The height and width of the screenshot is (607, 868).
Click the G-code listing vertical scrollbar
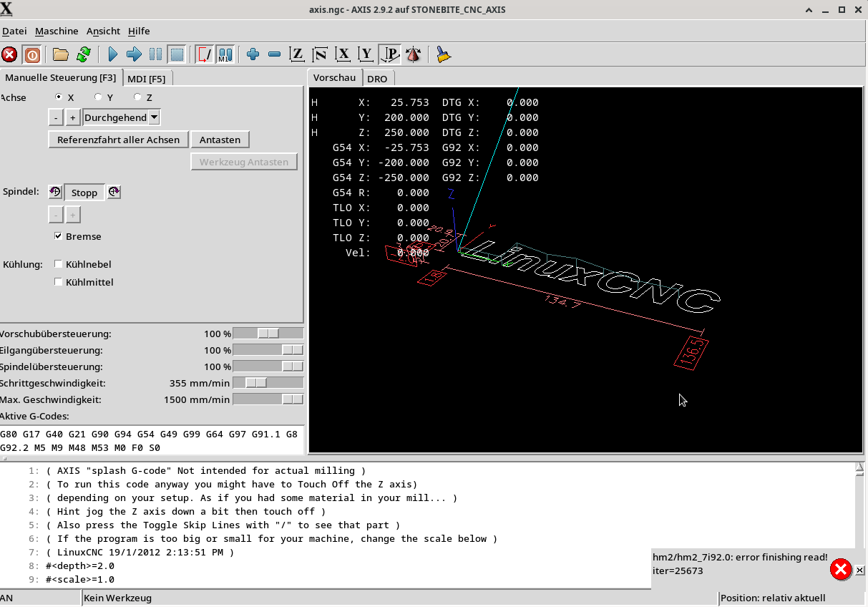pyautogui.click(x=860, y=524)
